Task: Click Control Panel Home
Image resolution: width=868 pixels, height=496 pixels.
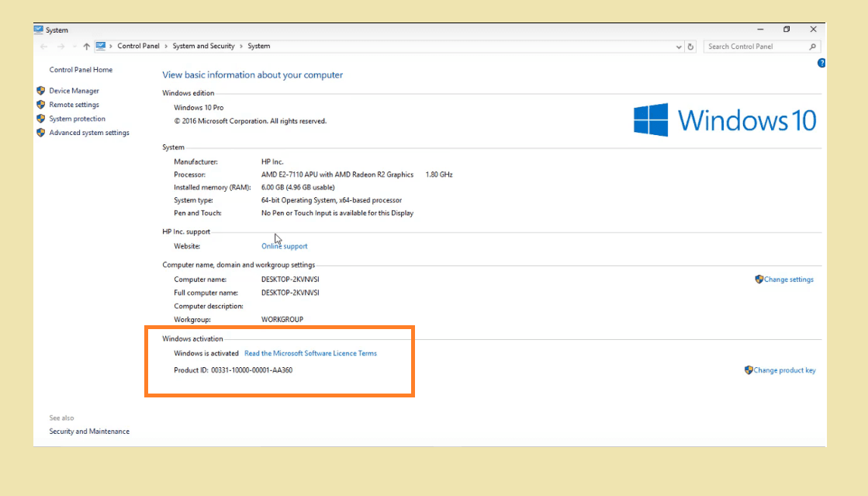Action: tap(81, 70)
